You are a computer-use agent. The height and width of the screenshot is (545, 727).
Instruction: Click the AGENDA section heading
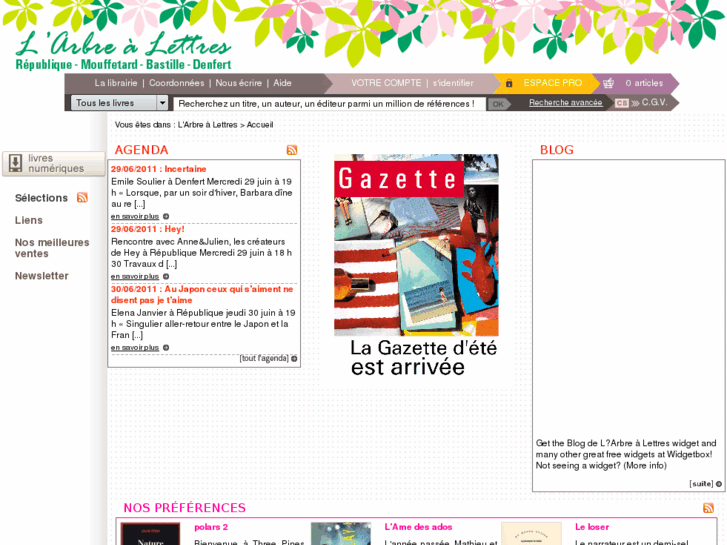tap(141, 150)
